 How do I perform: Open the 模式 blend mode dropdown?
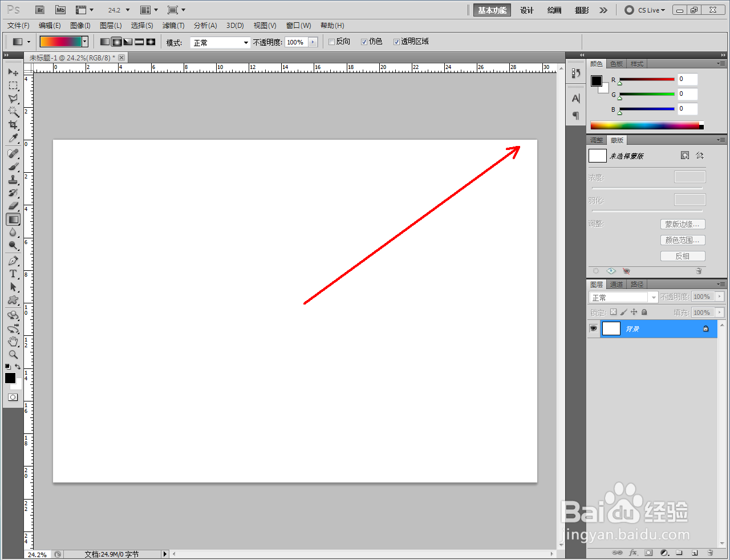pos(220,43)
